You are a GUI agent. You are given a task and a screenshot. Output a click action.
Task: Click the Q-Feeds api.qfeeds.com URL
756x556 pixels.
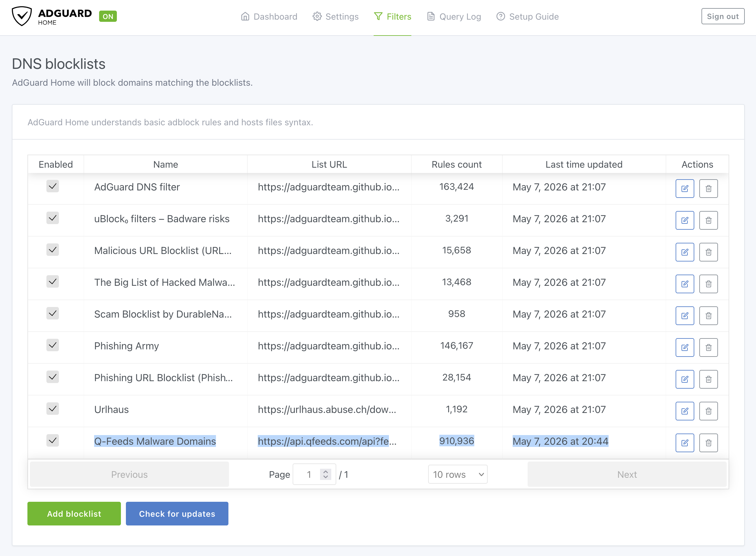click(x=327, y=441)
